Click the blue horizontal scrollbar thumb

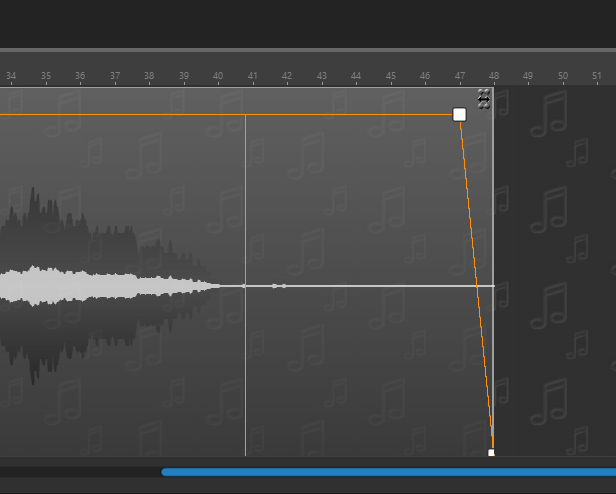388,472
